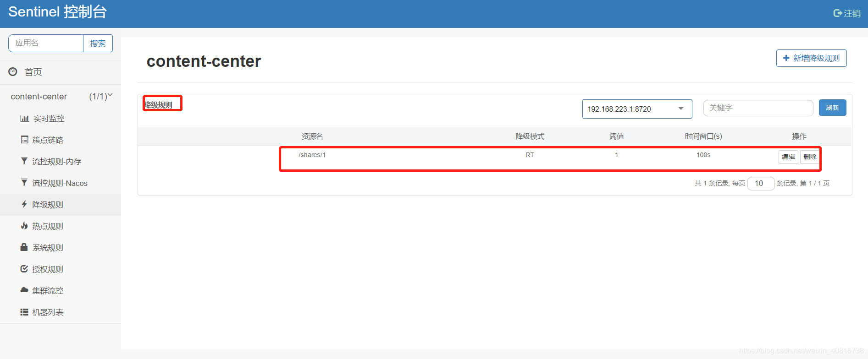This screenshot has width=868, height=359.
Task: Click the filter icon for 流控规则-内存
Action: coord(24,161)
